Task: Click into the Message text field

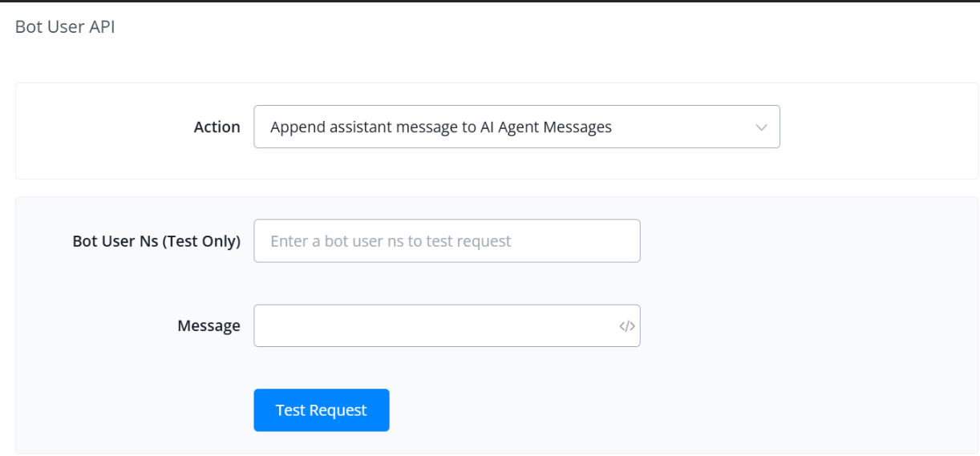Action: (x=433, y=326)
